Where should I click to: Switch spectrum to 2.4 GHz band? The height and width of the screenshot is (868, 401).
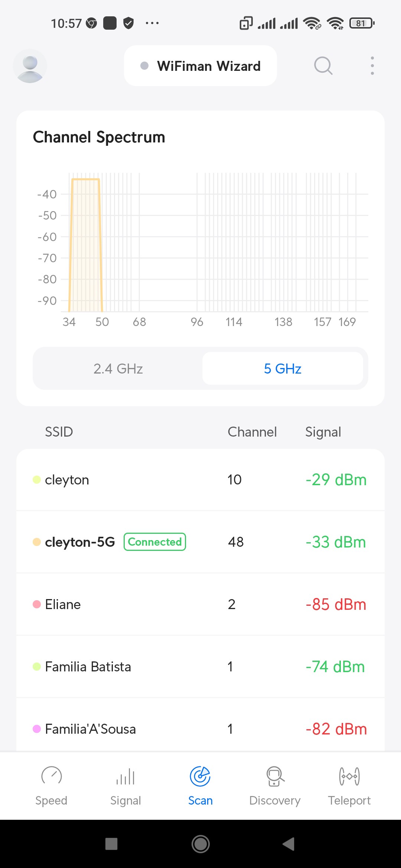click(118, 369)
